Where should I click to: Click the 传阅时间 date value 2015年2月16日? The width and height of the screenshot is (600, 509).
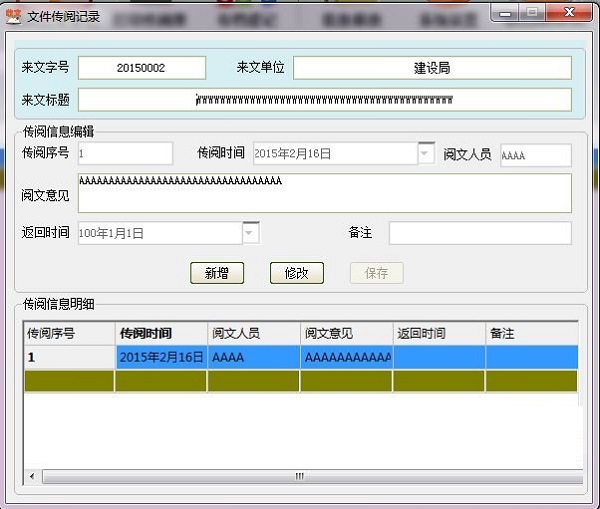tap(293, 153)
